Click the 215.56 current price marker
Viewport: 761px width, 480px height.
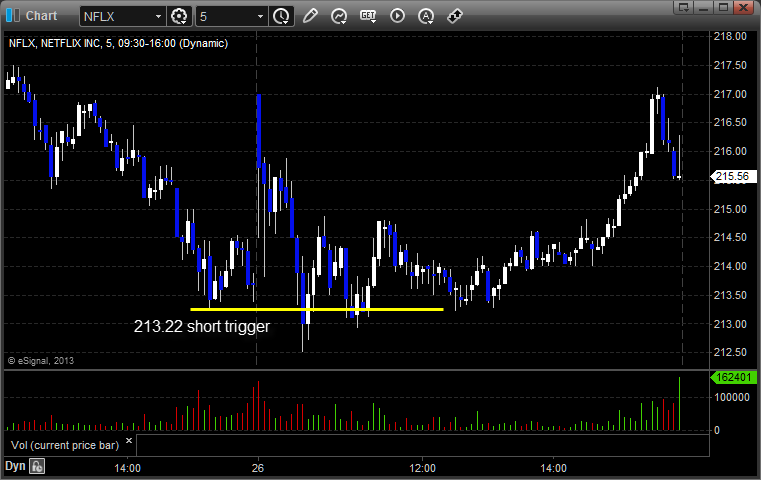(x=733, y=176)
